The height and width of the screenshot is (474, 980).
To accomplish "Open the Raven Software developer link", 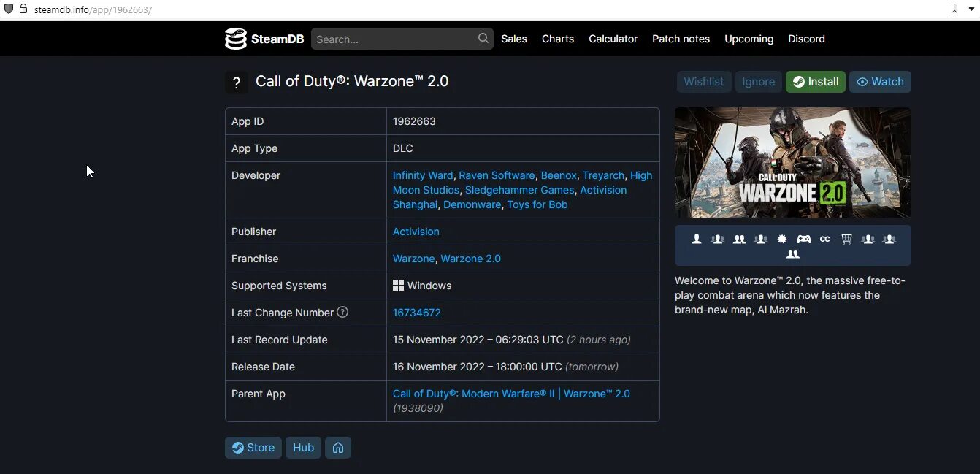I will pyautogui.click(x=497, y=175).
